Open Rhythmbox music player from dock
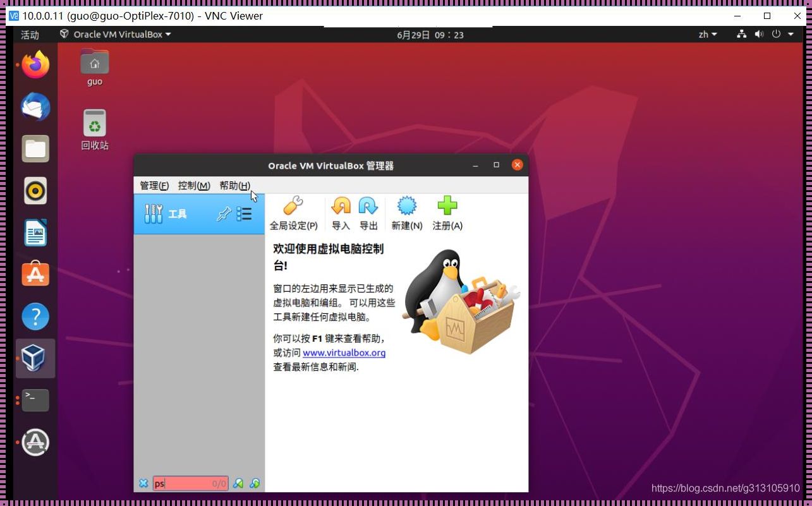 pos(35,191)
